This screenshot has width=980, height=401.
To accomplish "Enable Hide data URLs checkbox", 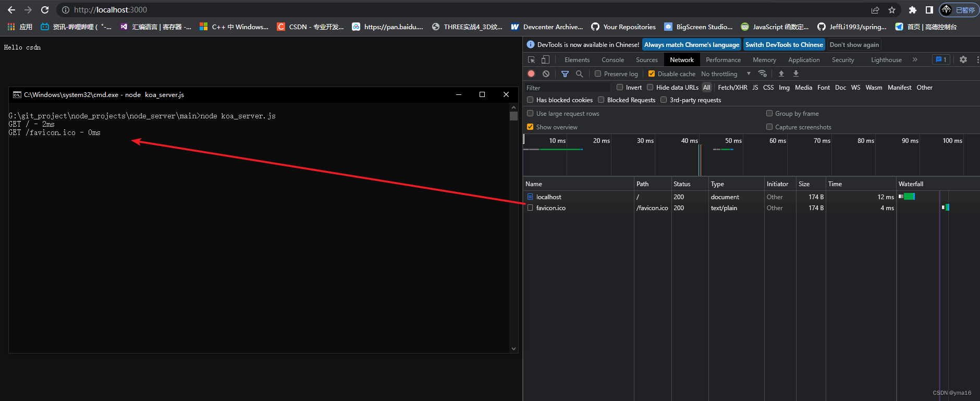I will (x=650, y=87).
